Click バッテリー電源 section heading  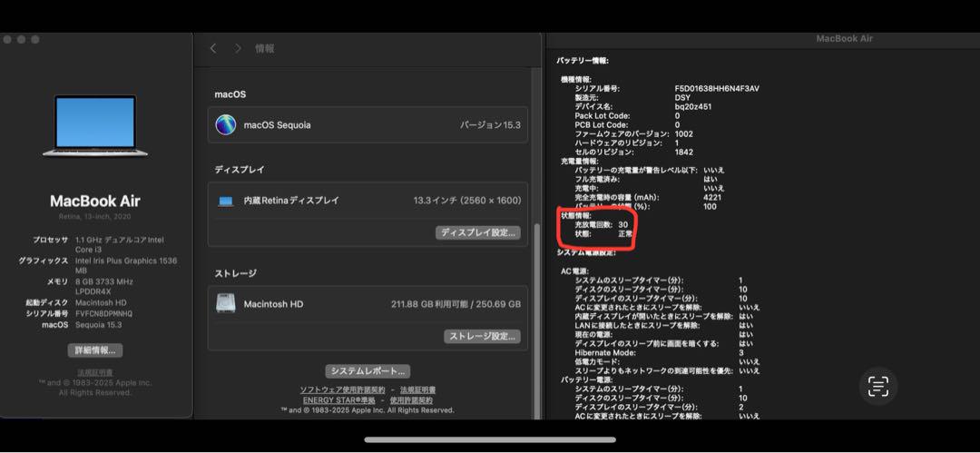point(585,379)
